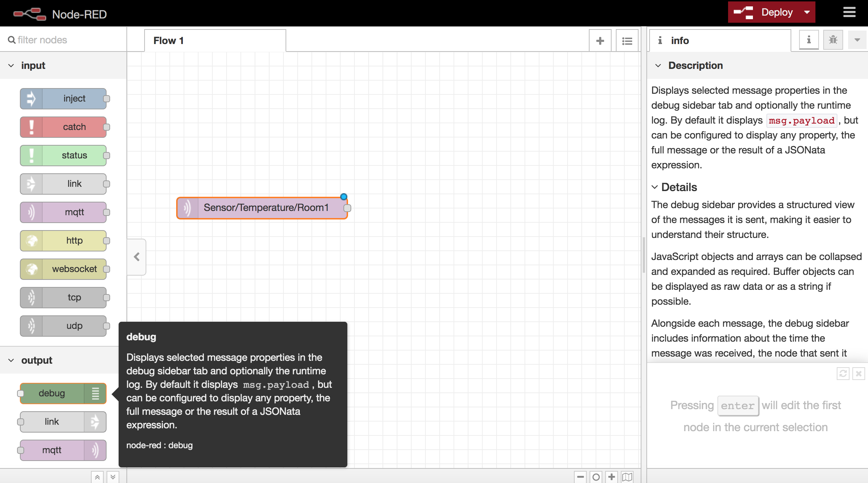This screenshot has width=868, height=483.
Task: Select the input mqtt node
Action: (x=63, y=212)
